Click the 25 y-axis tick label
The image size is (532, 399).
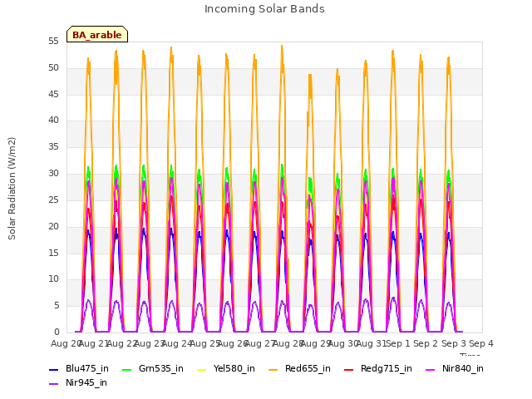(53, 199)
